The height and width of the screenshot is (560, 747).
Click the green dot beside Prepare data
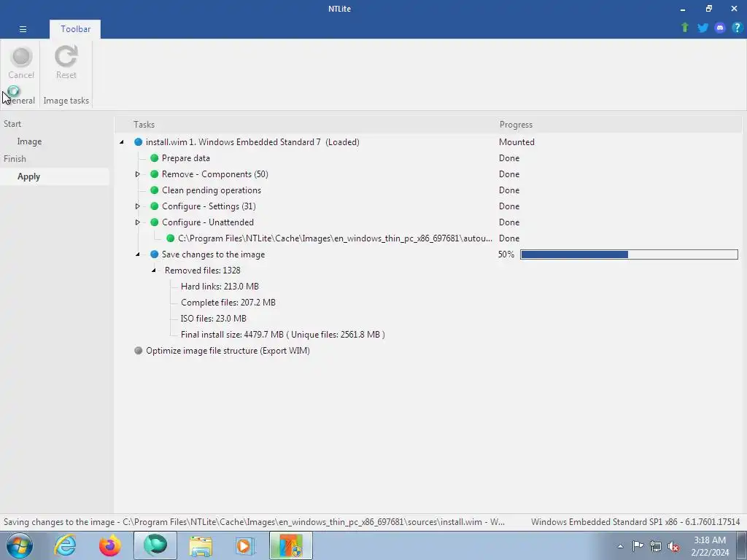tap(155, 158)
